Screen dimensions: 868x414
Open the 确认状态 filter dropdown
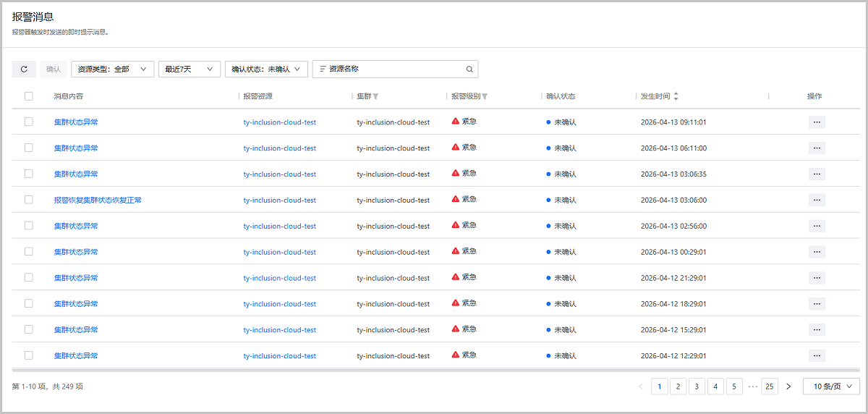pyautogui.click(x=266, y=69)
